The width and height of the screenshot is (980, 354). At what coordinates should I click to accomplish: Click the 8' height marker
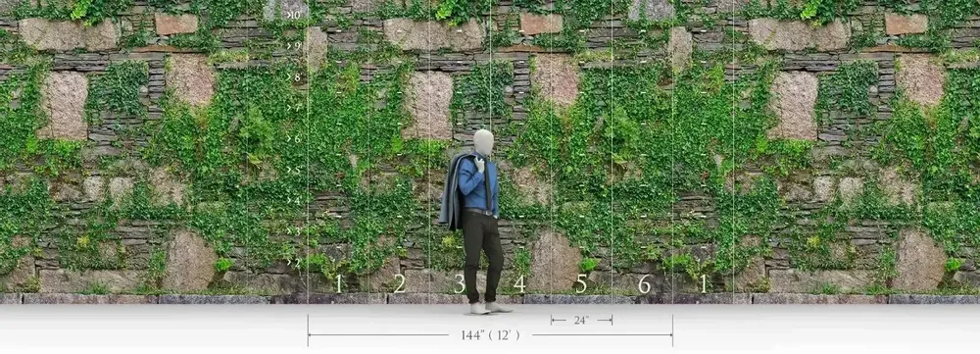[x=294, y=76]
